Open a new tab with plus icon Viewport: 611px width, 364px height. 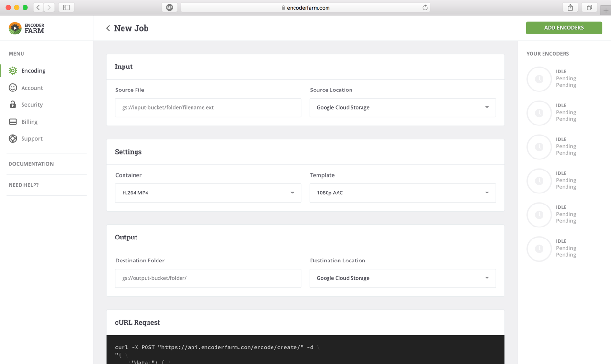[x=606, y=11]
